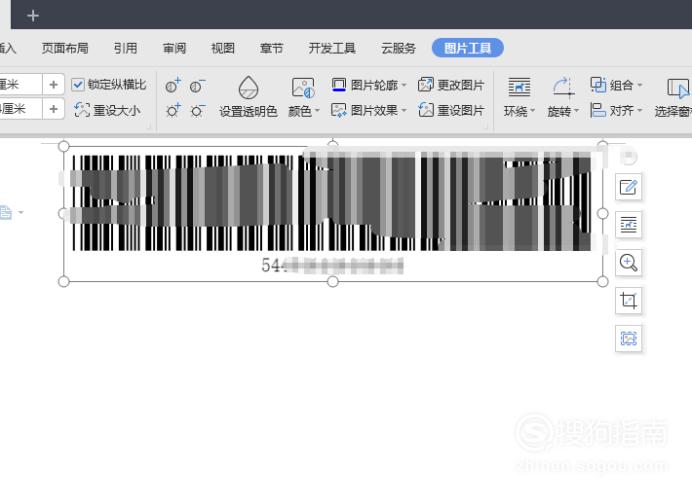Click the barcode image
Screen dimensions: 692x500
click(333, 214)
